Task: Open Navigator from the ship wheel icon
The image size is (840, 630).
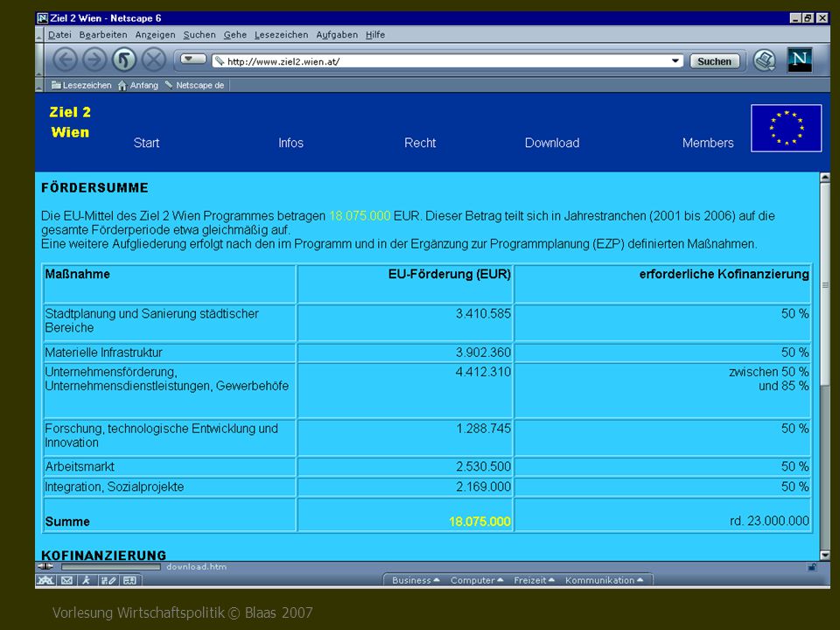Action: click(46, 580)
